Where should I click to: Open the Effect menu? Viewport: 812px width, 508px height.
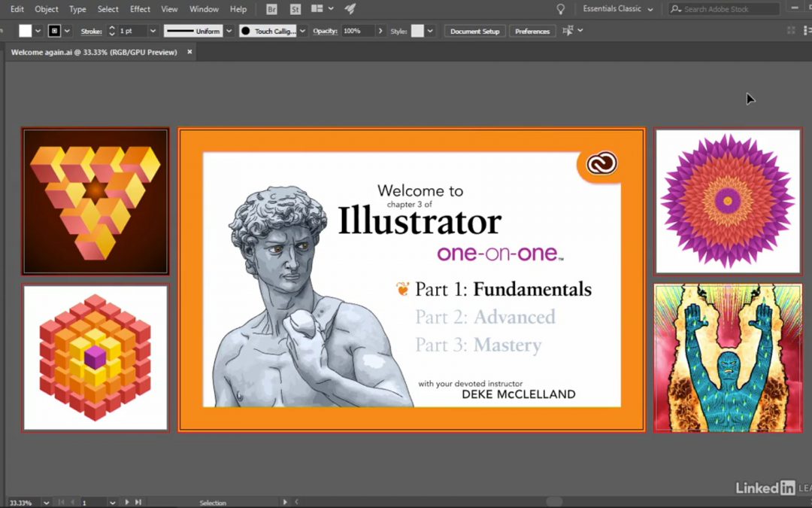click(140, 9)
